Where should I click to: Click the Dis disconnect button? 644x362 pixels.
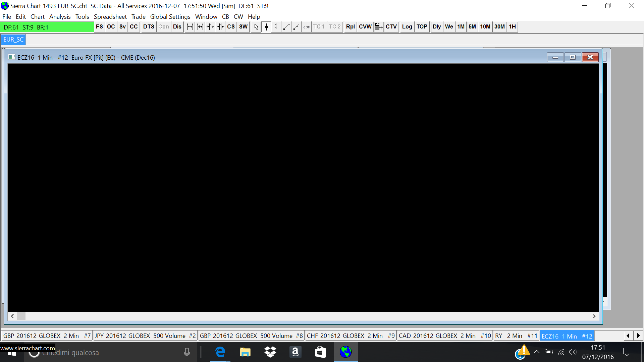tap(177, 27)
